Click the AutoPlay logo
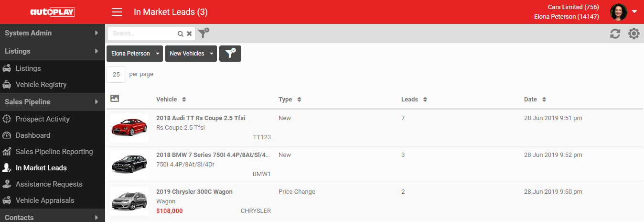This screenshot has height=222, width=644. (53, 12)
